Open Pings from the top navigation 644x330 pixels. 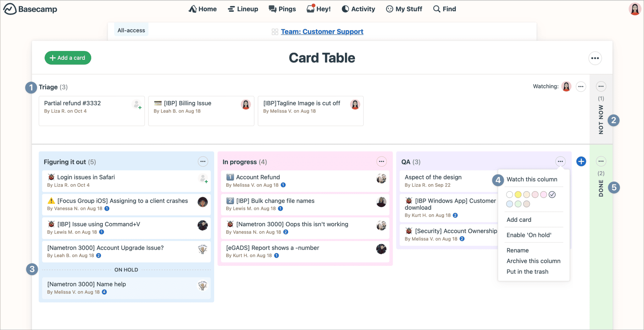pos(282,9)
